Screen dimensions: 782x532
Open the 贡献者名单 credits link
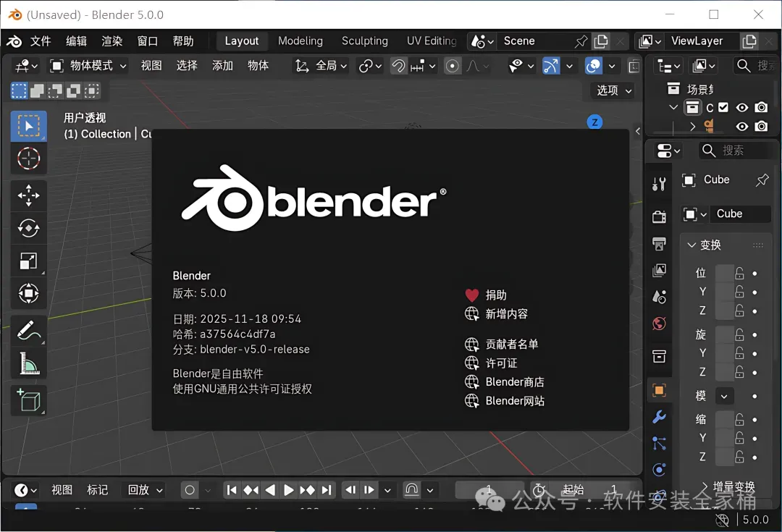[x=501, y=345]
